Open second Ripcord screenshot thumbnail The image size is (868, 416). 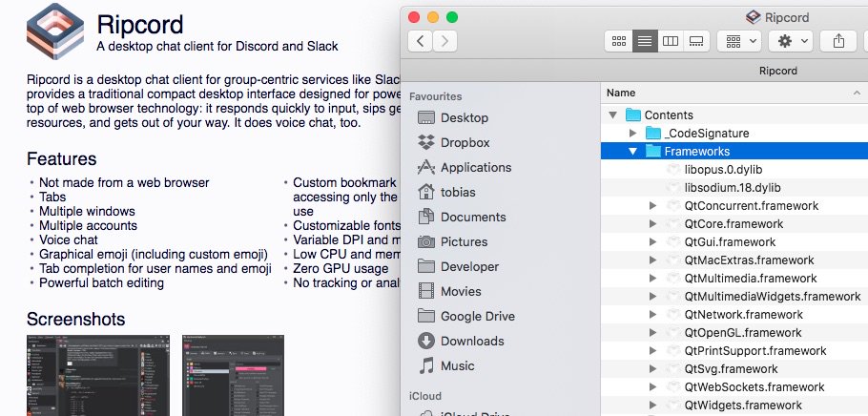[233, 375]
